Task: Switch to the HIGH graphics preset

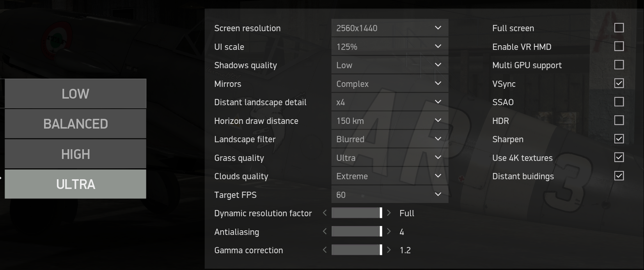Action: (x=75, y=154)
